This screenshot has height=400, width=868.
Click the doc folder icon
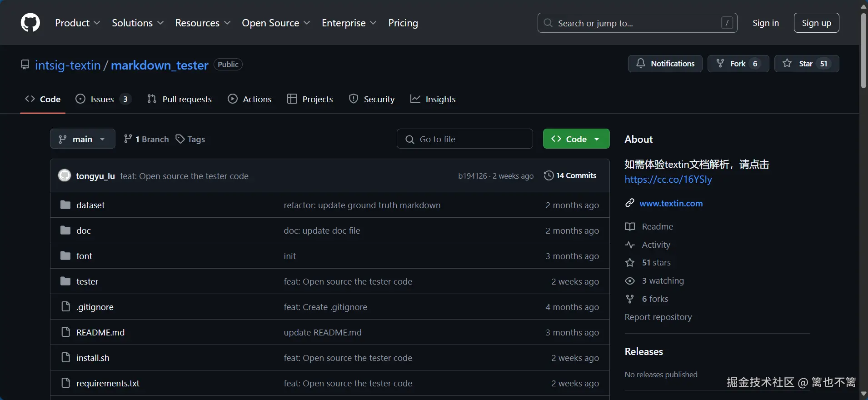65,230
